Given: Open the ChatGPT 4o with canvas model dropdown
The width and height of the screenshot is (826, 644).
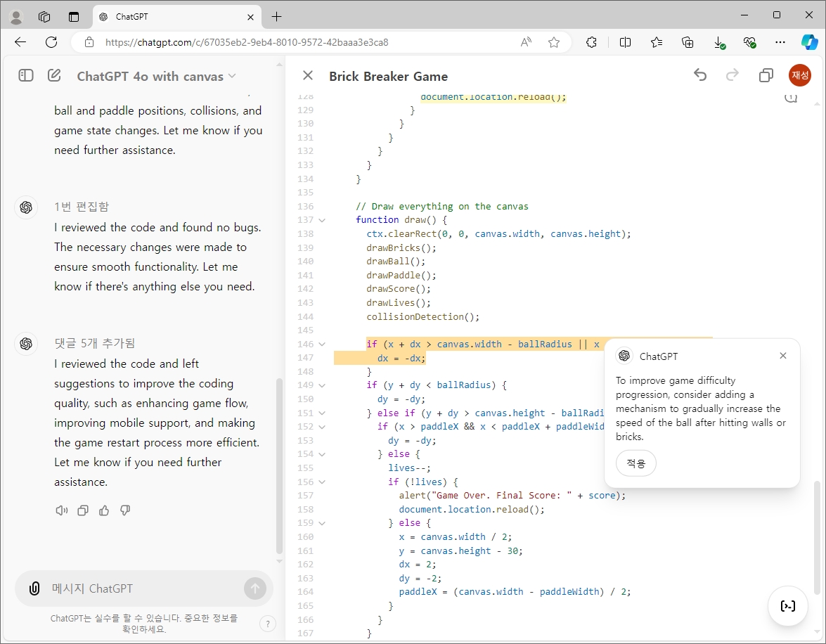Looking at the screenshot, I should click(x=157, y=77).
